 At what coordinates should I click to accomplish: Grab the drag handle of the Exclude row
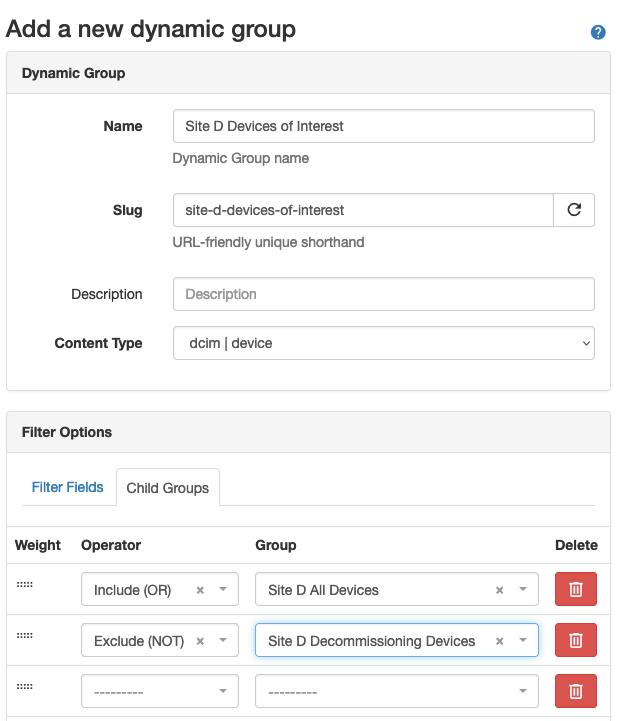pos(25,634)
